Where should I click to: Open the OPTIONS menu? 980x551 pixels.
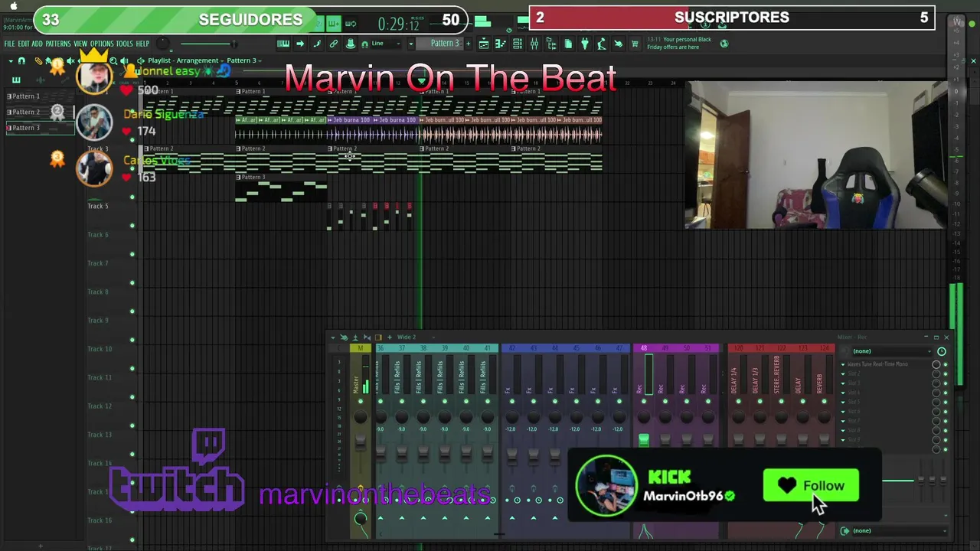pyautogui.click(x=102, y=44)
